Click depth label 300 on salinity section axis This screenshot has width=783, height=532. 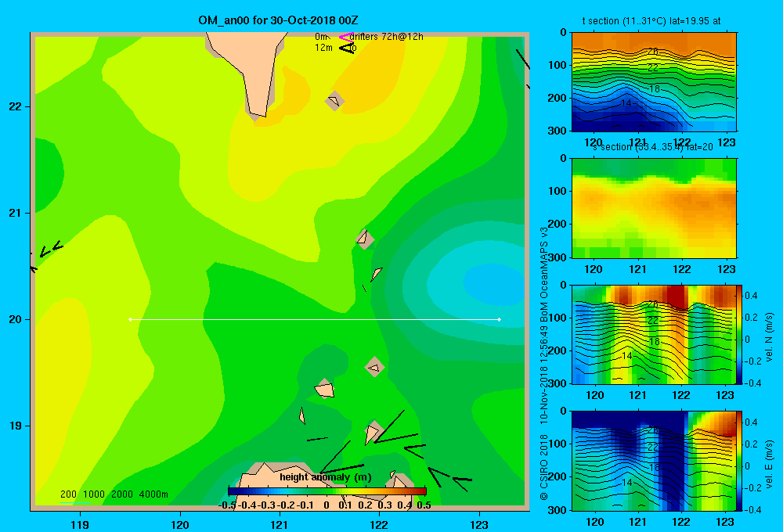tap(558, 257)
